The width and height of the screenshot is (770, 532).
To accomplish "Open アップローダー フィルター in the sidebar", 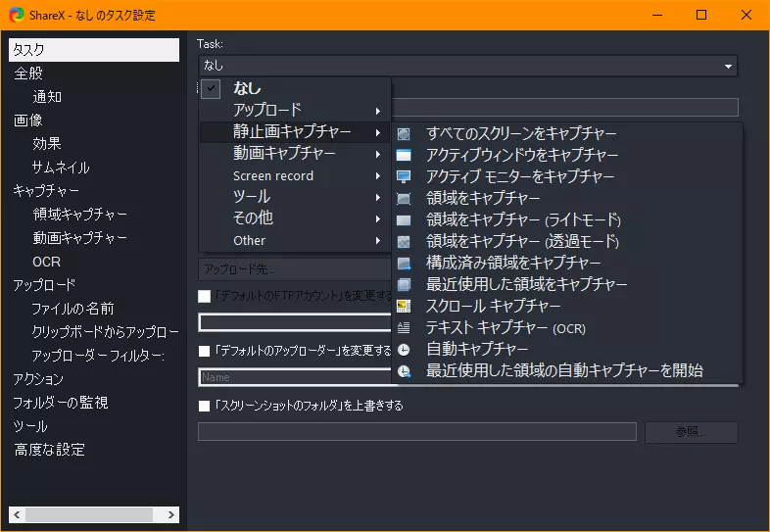I will click(98, 356).
